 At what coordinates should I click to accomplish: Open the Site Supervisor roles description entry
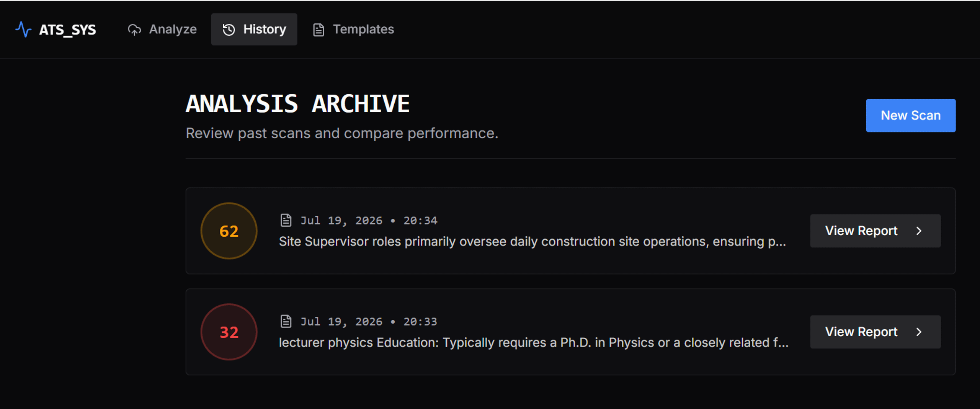point(532,242)
